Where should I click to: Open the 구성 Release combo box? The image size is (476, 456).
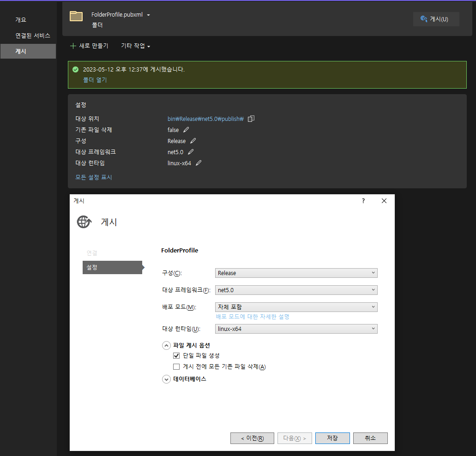coord(296,273)
